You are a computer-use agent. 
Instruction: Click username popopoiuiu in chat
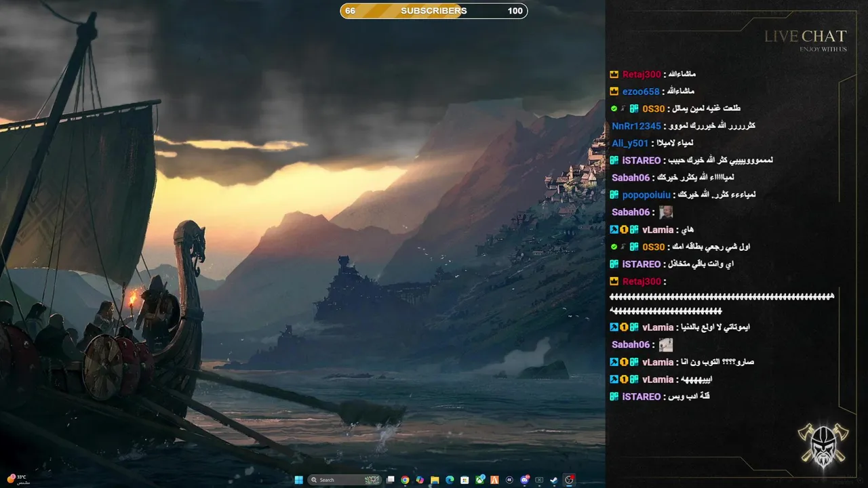point(646,195)
